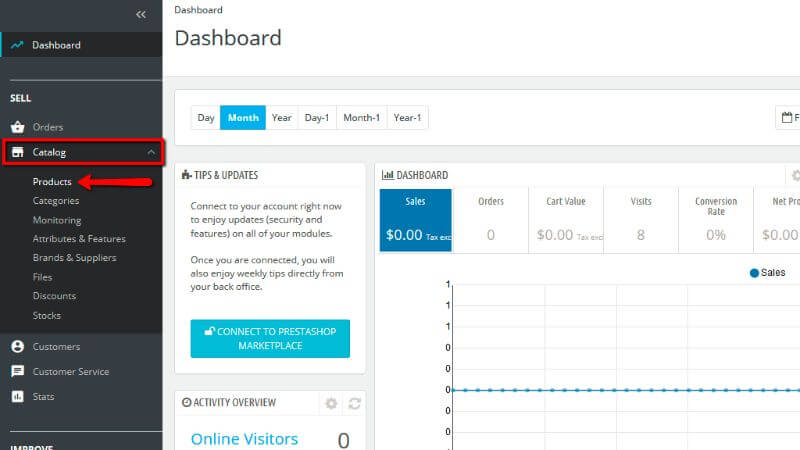The width and height of the screenshot is (800, 450).
Task: Open Categories under Catalog
Action: click(56, 201)
